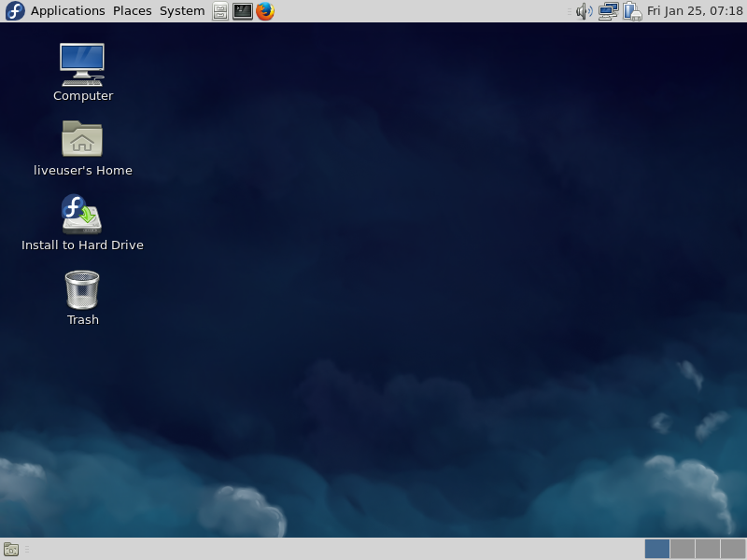Image resolution: width=747 pixels, height=560 pixels.
Task: Switch to the first workspace
Action: pyautogui.click(x=657, y=549)
